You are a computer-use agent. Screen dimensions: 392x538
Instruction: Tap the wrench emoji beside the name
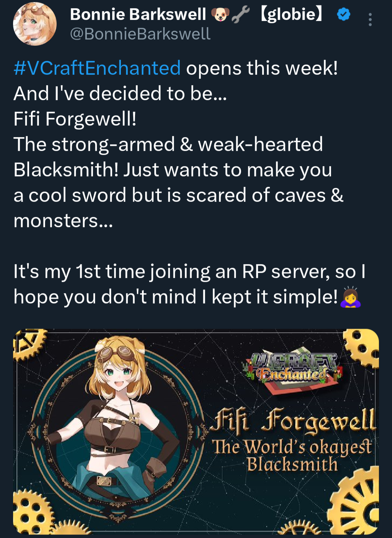[240, 15]
